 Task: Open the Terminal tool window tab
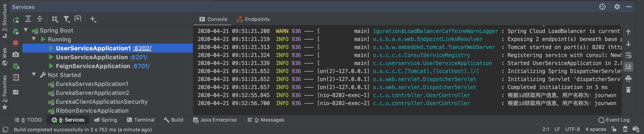[x=141, y=120]
